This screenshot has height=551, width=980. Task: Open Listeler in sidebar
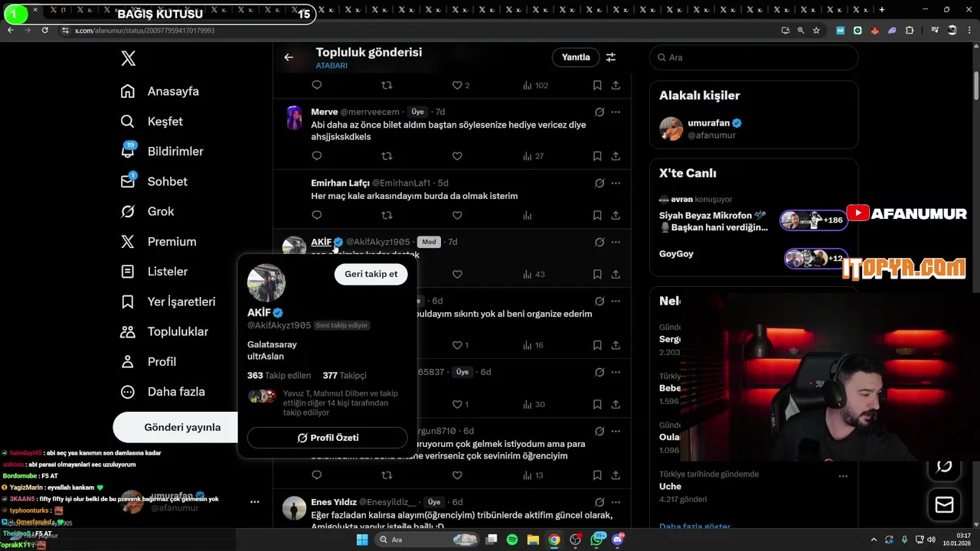pos(154,271)
